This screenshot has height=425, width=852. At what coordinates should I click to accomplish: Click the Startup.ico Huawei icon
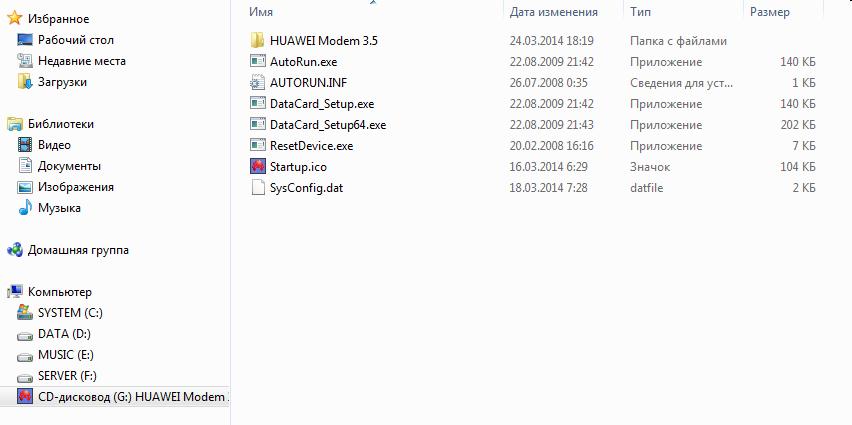coord(257,166)
